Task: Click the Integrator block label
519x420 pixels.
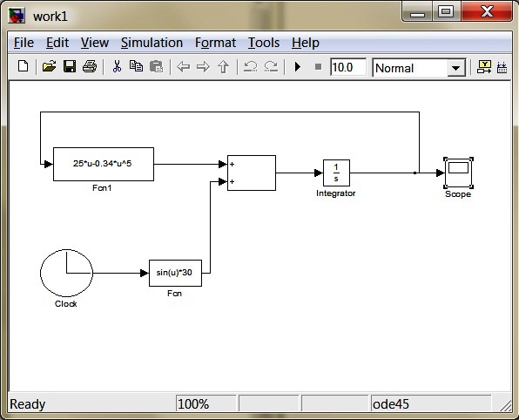Action: [335, 193]
